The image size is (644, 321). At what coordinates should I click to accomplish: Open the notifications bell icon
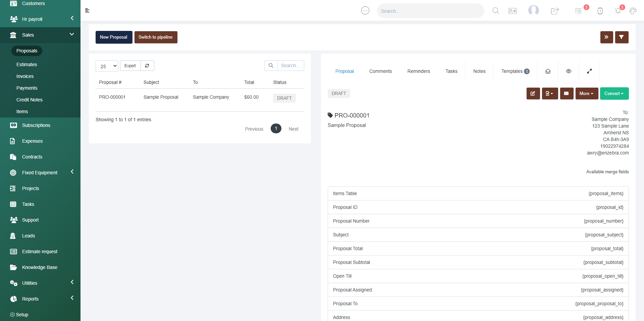click(618, 11)
